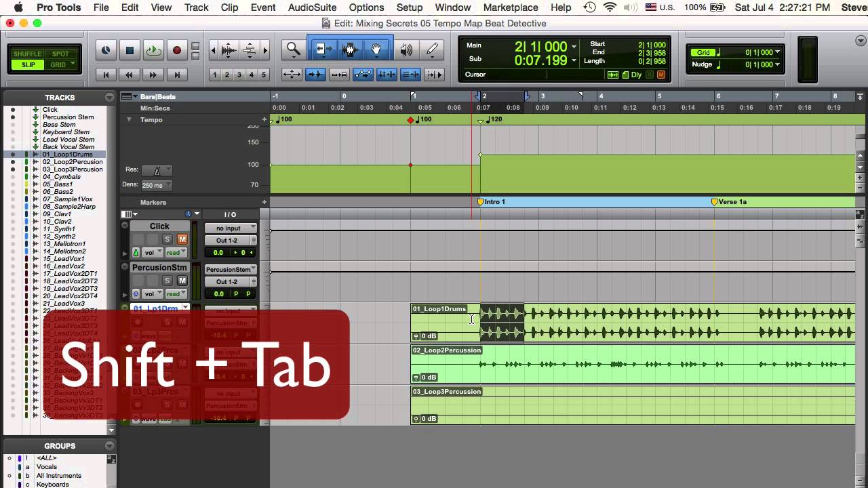The width and height of the screenshot is (868, 488).
Task: Toggle Insertion Follows Playback button
Action: [434, 75]
